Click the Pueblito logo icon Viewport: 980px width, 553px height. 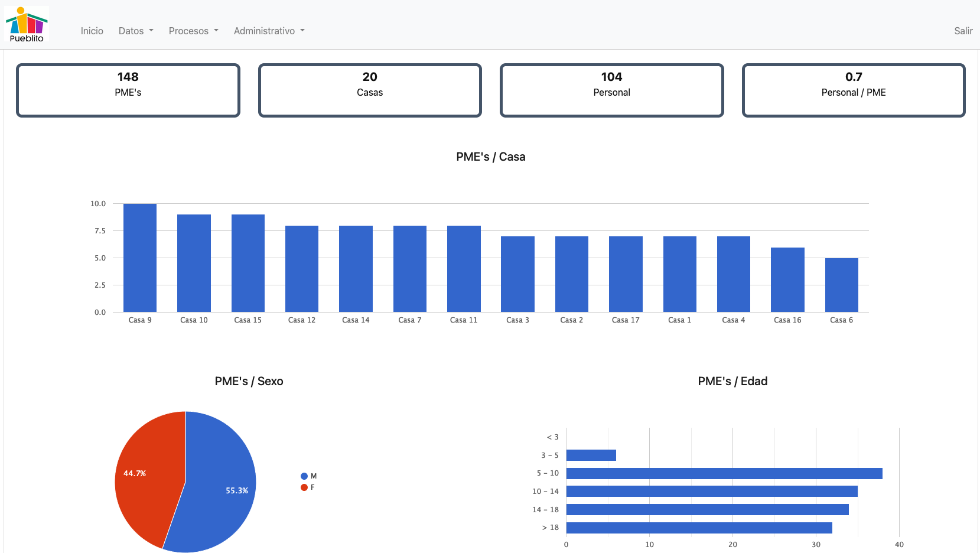(x=27, y=25)
